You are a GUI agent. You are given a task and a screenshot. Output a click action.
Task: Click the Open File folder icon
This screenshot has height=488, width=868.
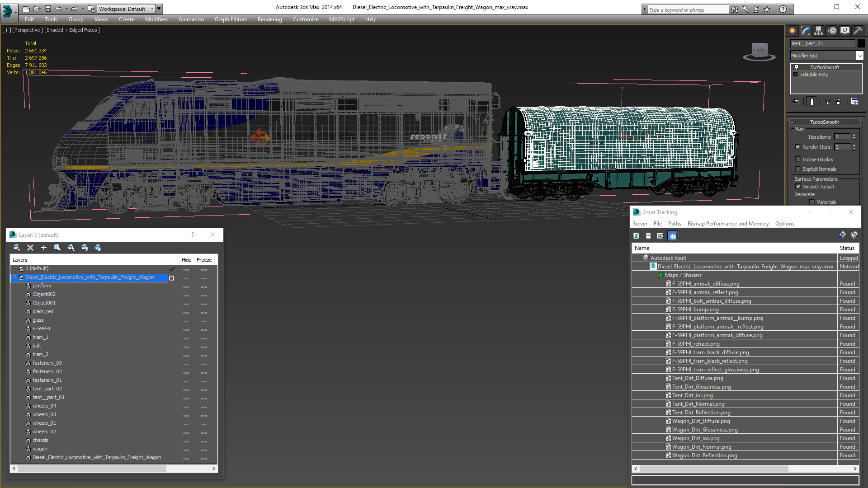37,9
